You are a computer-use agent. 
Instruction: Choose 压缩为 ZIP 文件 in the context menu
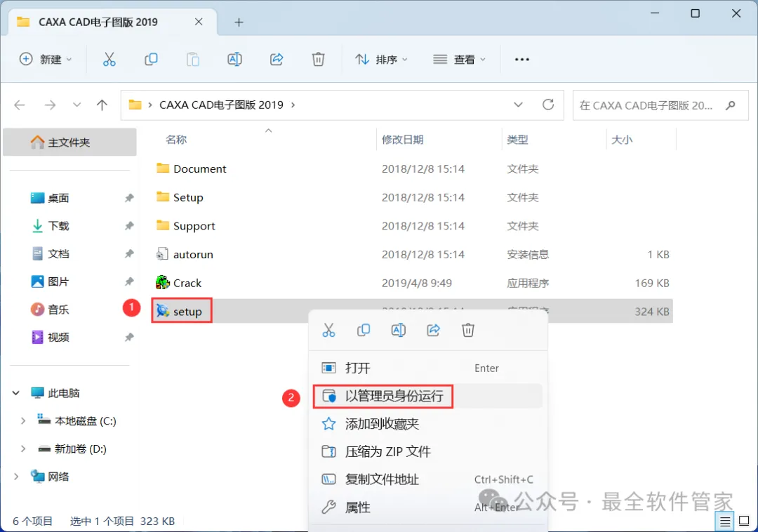click(427, 452)
